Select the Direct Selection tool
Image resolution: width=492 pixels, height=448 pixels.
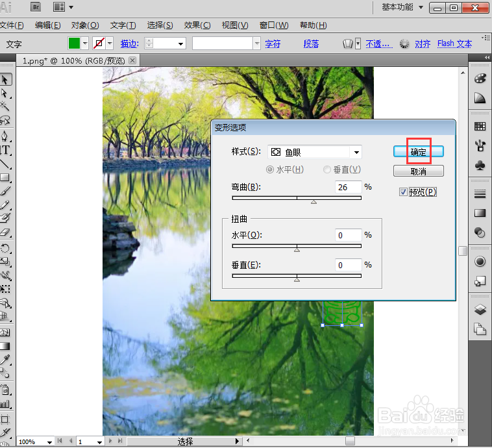coord(5,93)
